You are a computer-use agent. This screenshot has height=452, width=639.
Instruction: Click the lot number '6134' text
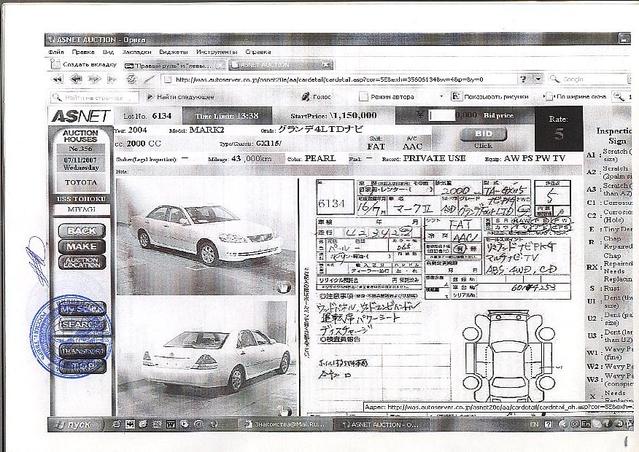161,116
